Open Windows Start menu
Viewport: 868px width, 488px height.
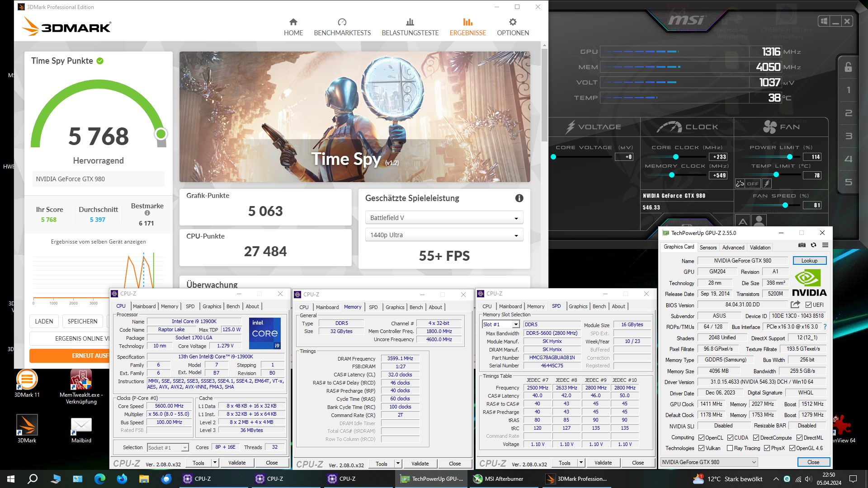(11, 479)
